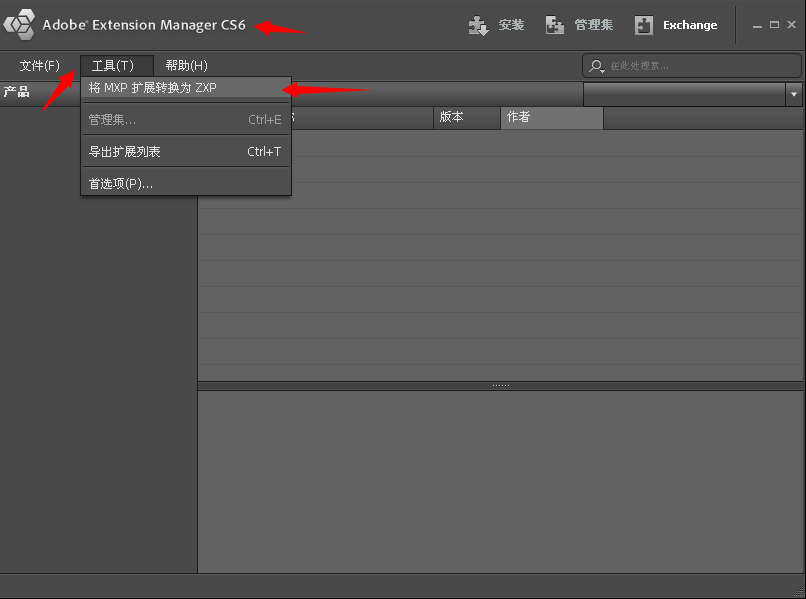Click the 安装 install icon
806x599 pixels.
pos(479,25)
